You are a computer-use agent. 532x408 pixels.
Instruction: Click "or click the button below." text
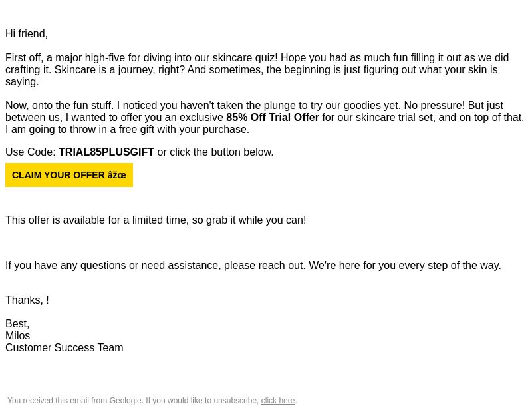[215, 152]
